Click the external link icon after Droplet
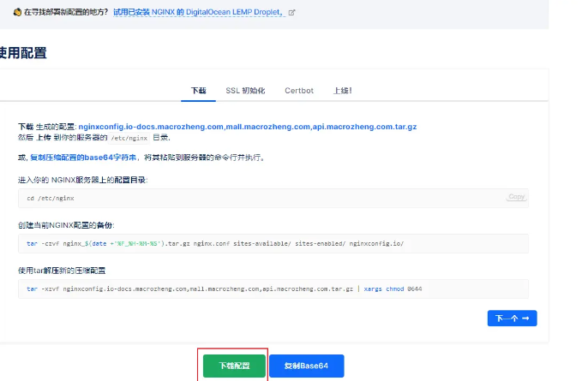This screenshot has width=588, height=381. (291, 13)
